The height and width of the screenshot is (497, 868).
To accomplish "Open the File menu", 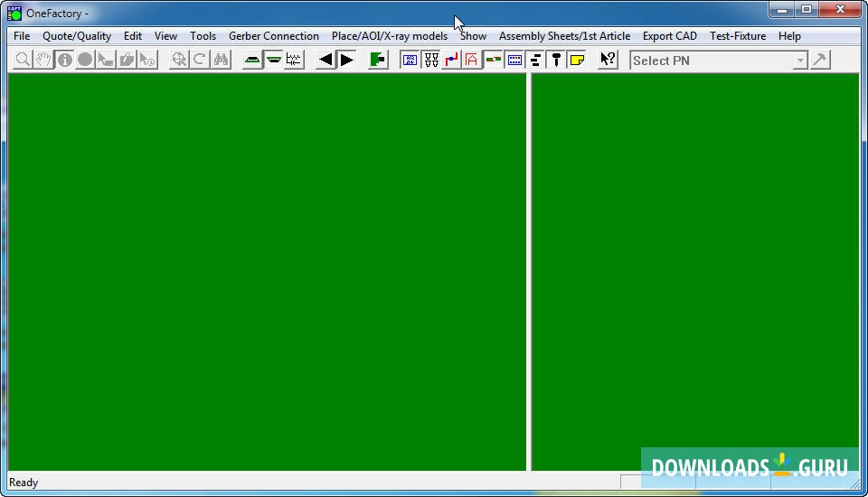I will [x=22, y=36].
